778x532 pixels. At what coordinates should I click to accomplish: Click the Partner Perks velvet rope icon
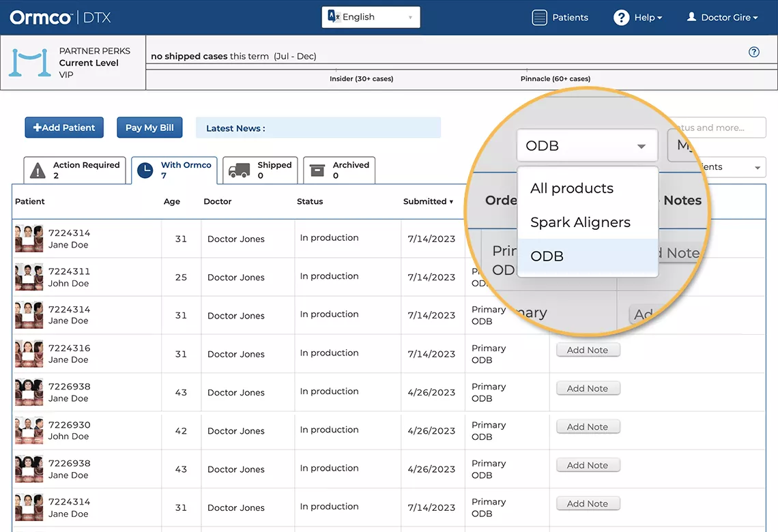point(30,63)
